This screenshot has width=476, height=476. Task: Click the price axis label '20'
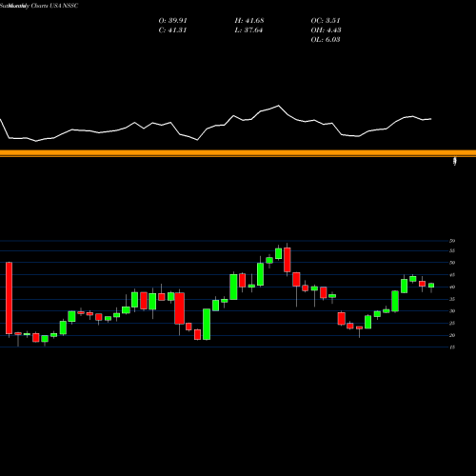tap(452, 335)
